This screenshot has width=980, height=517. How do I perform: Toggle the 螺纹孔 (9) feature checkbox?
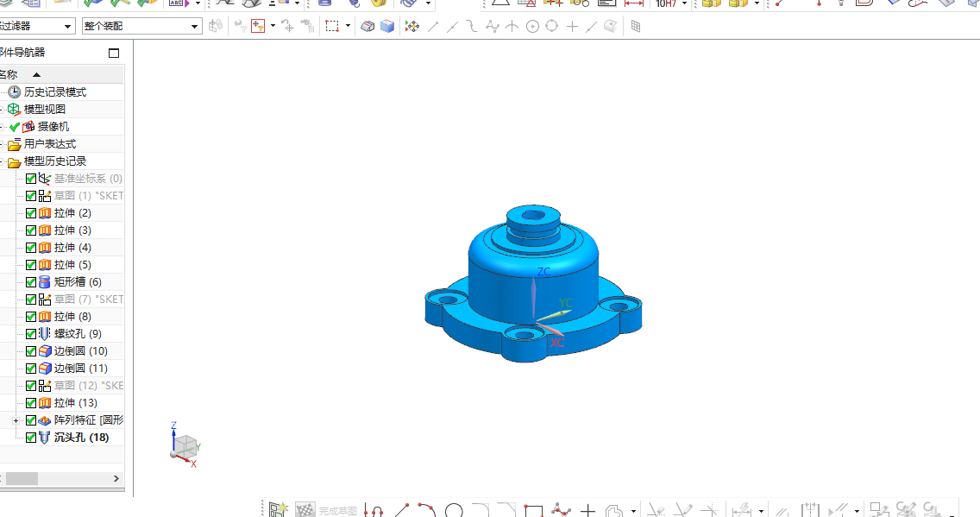(x=31, y=334)
